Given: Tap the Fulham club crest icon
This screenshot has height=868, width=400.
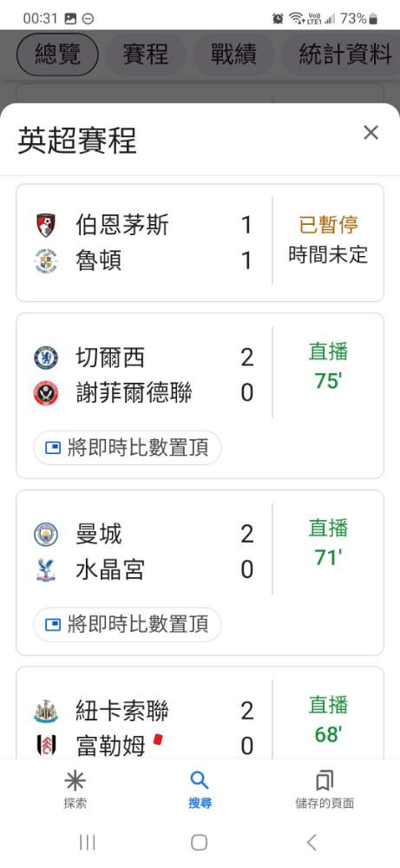Looking at the screenshot, I should (x=46, y=745).
